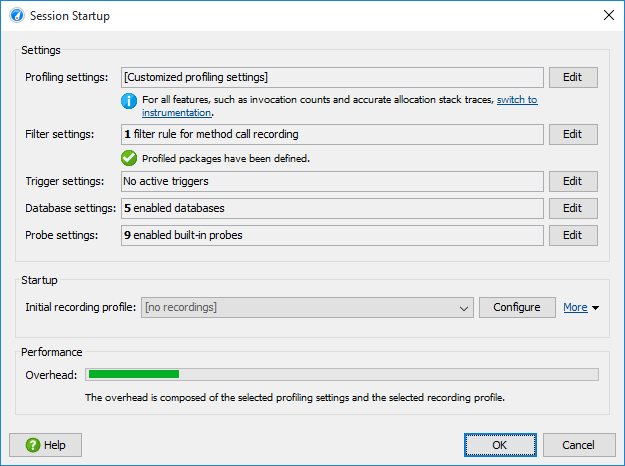The image size is (625, 466).
Task: Edit the probe settings
Action: point(573,235)
